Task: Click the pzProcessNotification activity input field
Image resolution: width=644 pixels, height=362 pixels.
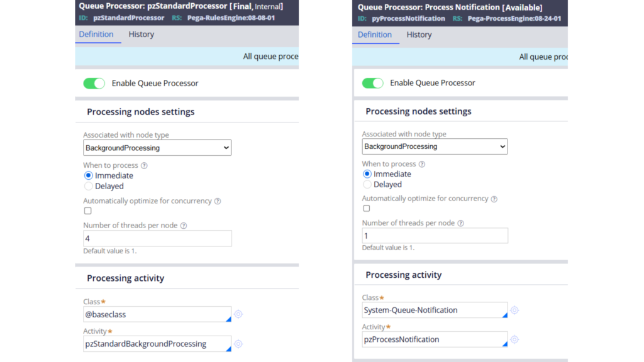Action: [x=433, y=339]
